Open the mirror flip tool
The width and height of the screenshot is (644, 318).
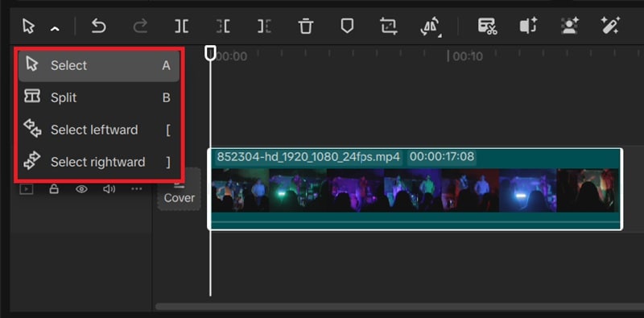tap(430, 27)
